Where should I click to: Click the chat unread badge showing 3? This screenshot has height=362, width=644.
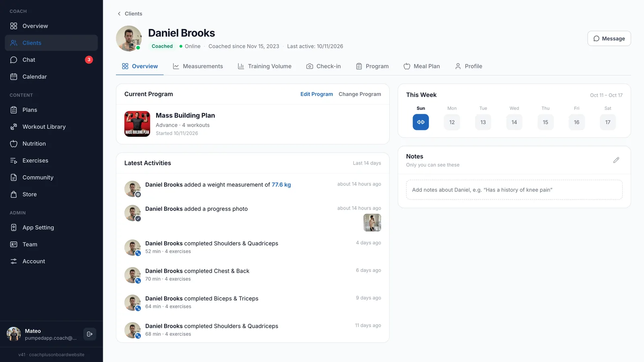pos(89,60)
